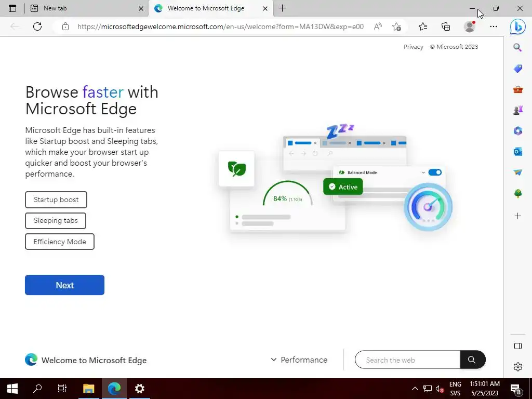Screen dimensions: 532x399
Task: Click the black search submit button
Action: pos(473,360)
